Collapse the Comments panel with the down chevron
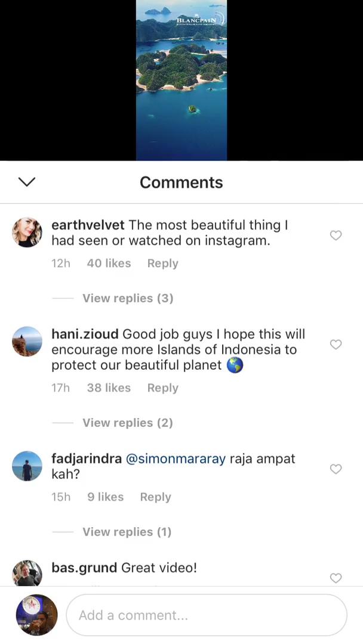The width and height of the screenshot is (363, 644). (26, 182)
